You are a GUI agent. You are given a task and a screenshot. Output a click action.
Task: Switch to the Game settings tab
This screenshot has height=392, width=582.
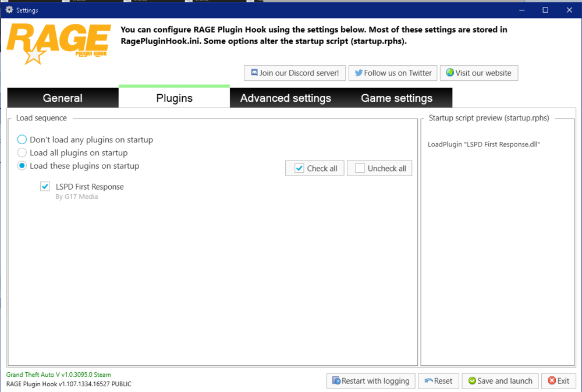398,98
